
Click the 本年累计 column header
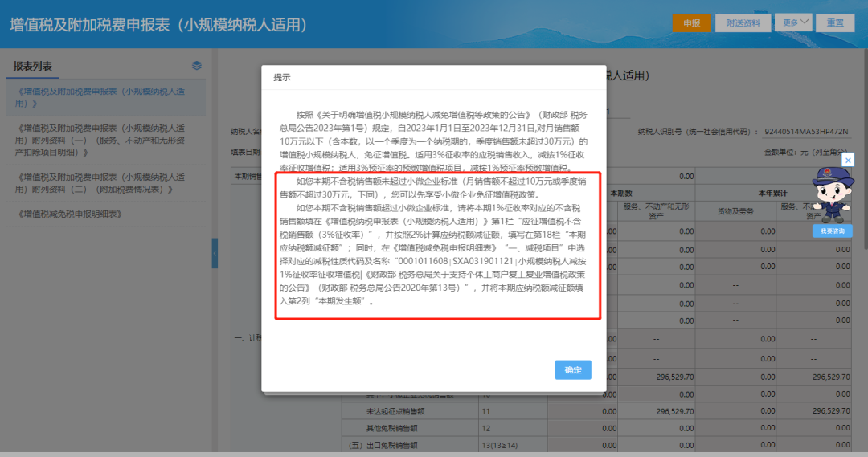click(773, 193)
